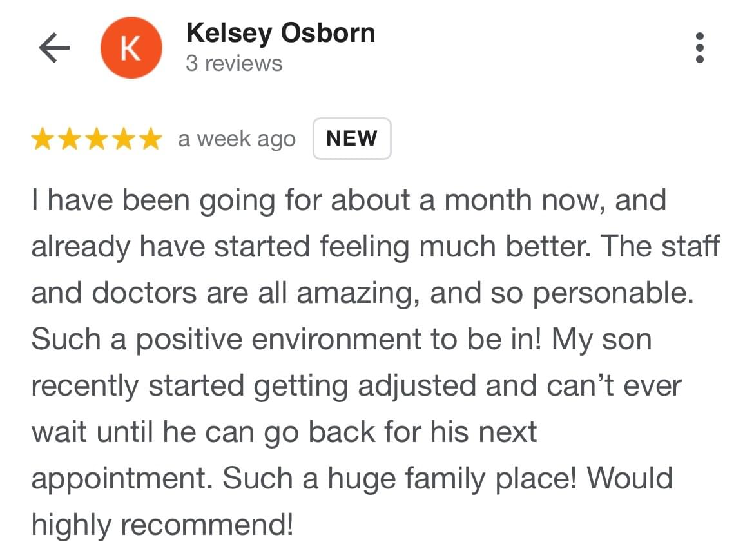Click the orange K profile avatar
The image size is (754, 560).
pos(131,48)
